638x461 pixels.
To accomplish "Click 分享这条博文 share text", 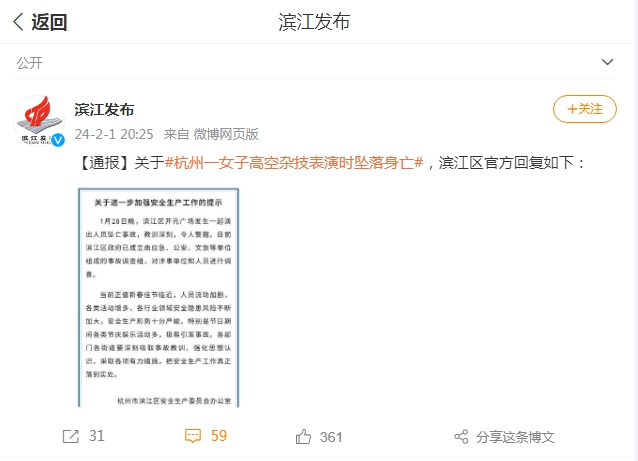I will point(515,437).
